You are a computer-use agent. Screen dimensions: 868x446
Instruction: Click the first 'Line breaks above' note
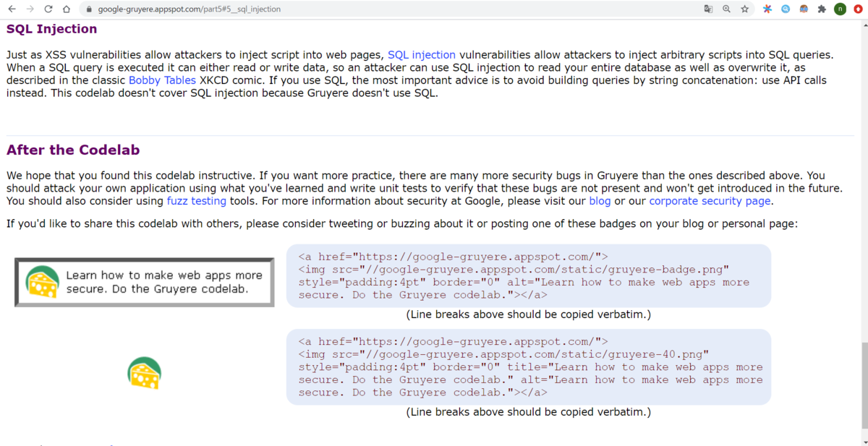529,314
